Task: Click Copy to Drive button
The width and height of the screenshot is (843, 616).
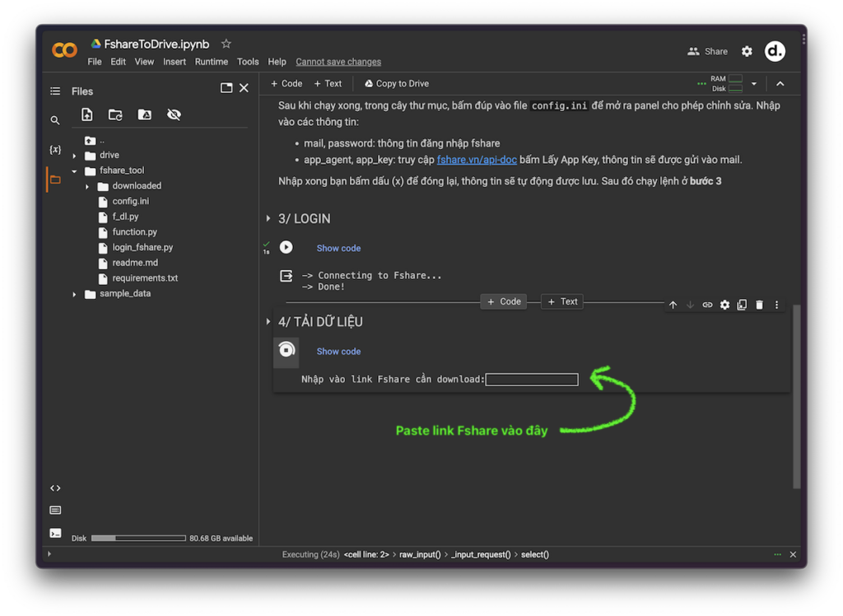Action: pos(396,83)
